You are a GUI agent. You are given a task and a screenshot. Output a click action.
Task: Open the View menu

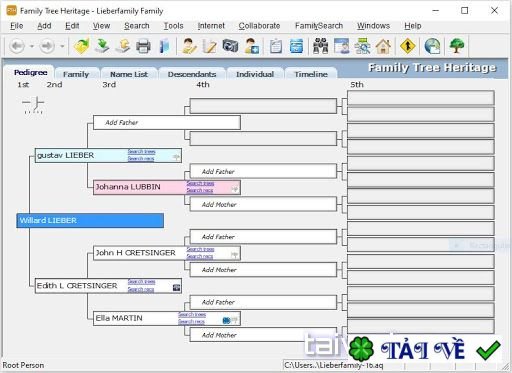(x=101, y=26)
